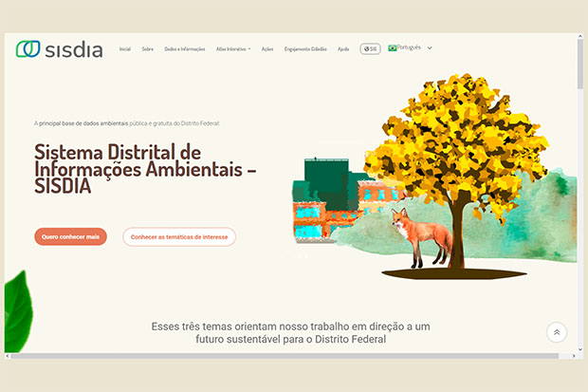Viewport: 588px width, 392px height.
Task: Click the vertical scrollbar thumb
Action: click(580, 64)
